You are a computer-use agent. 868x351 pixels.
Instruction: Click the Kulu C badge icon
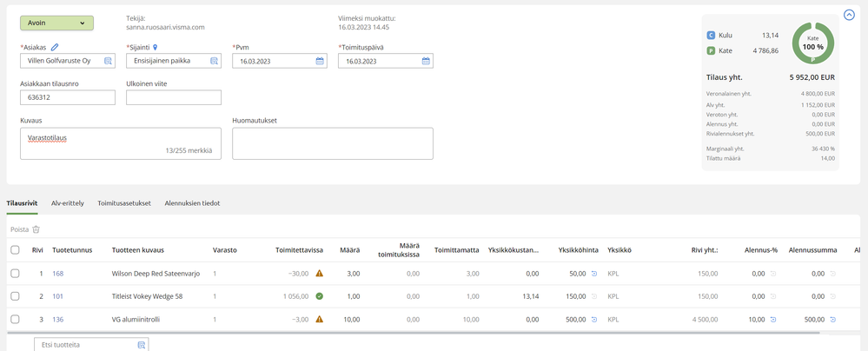click(712, 36)
